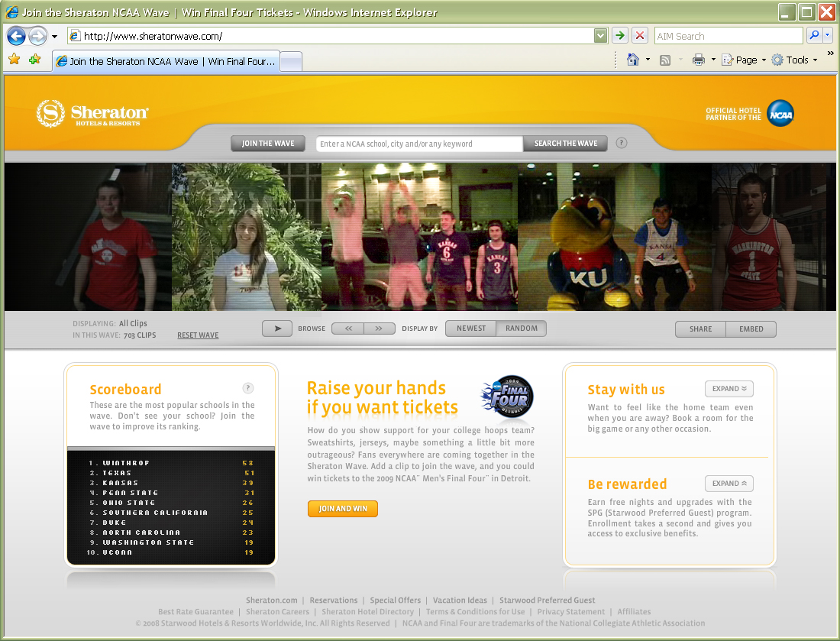Click the EMBED button
Screen dimensions: 840x641
[x=751, y=329]
